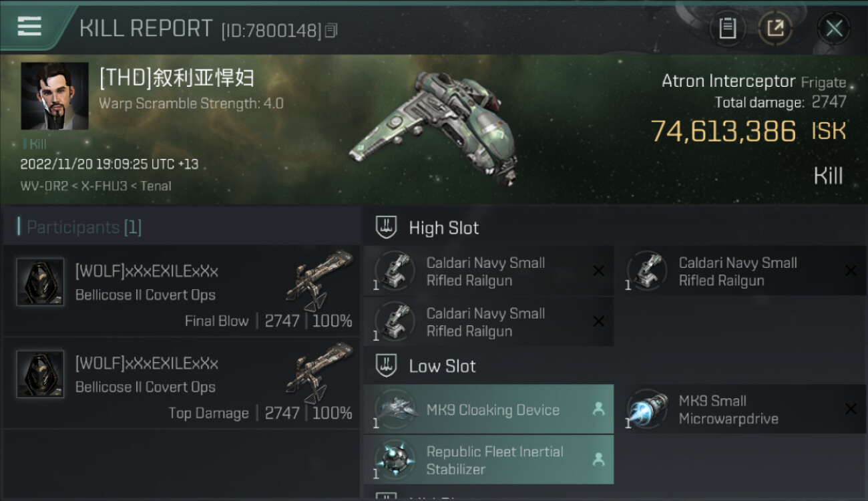
Task: Close the kill report window
Action: pos(834,28)
